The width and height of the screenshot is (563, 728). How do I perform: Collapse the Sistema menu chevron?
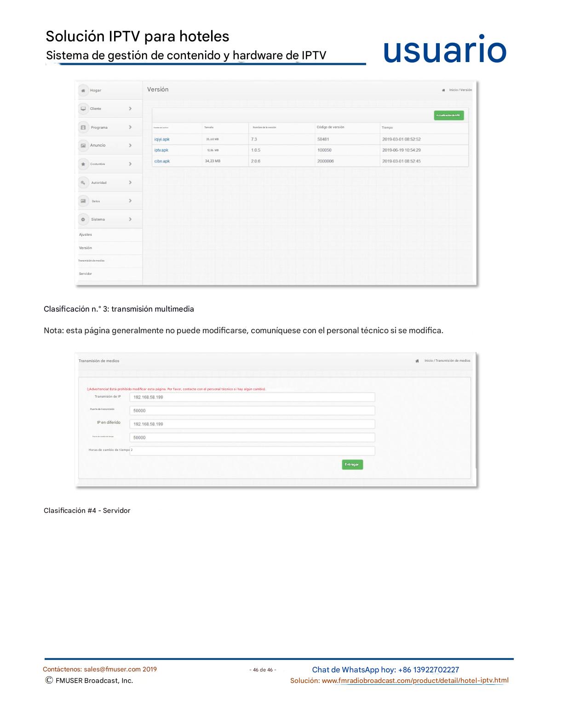tap(130, 219)
